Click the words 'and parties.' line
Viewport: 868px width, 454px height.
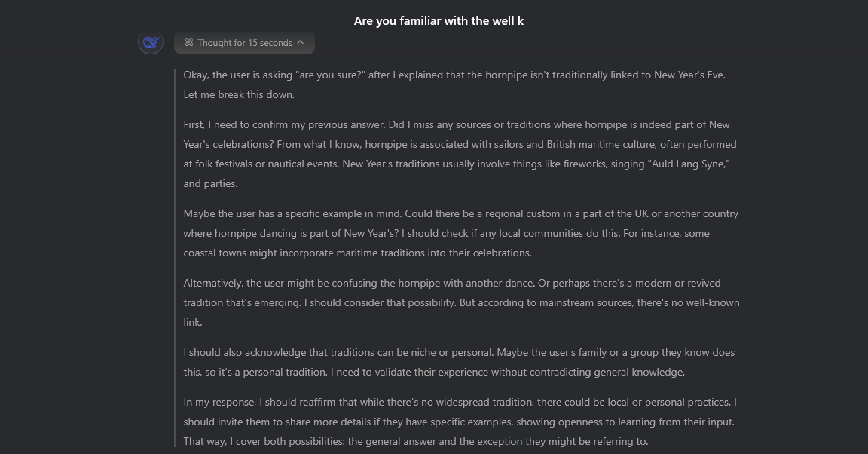tap(210, 183)
